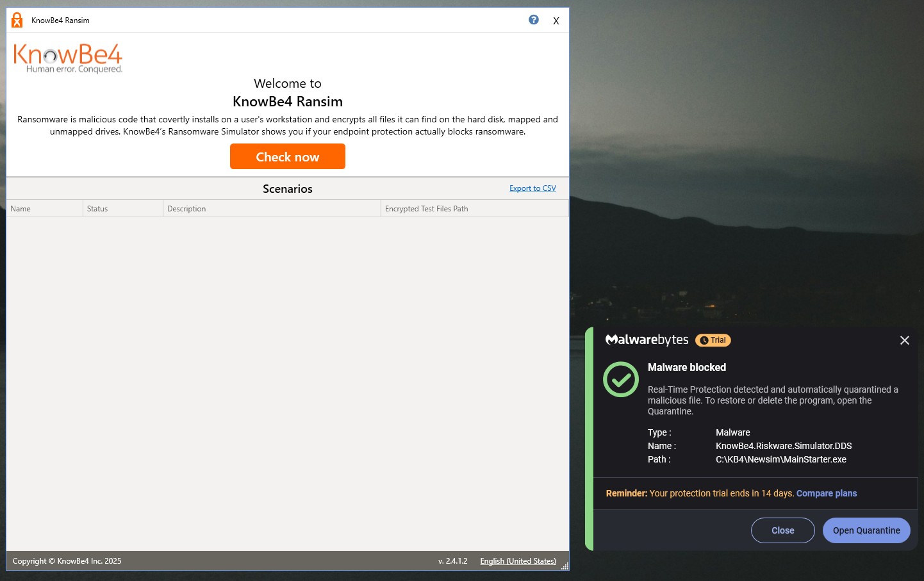
Task: Click the Type value Malware
Action: 733,432
